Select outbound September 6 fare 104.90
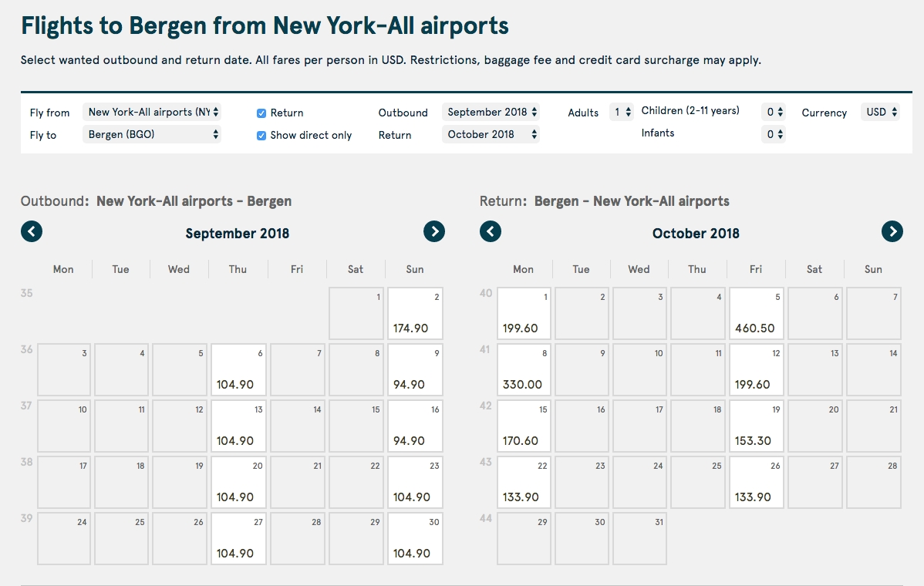The image size is (924, 586). click(x=238, y=370)
